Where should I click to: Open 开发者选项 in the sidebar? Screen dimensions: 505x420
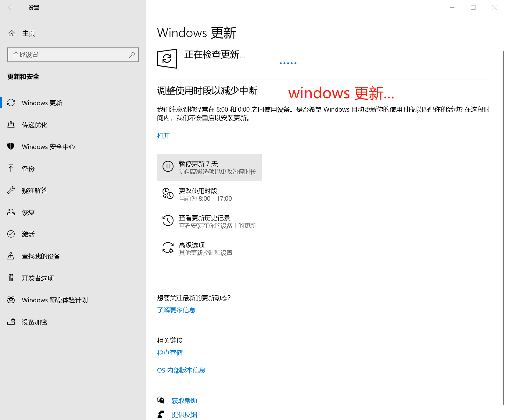[x=38, y=278]
